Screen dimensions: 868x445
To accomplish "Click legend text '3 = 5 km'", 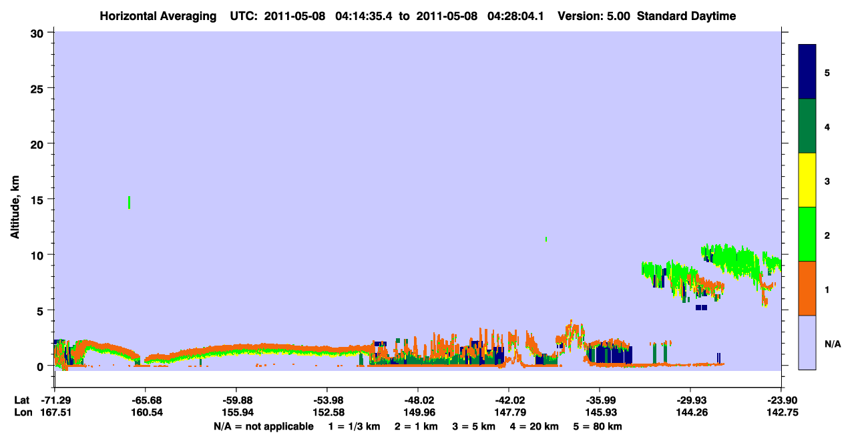I will [x=474, y=426].
